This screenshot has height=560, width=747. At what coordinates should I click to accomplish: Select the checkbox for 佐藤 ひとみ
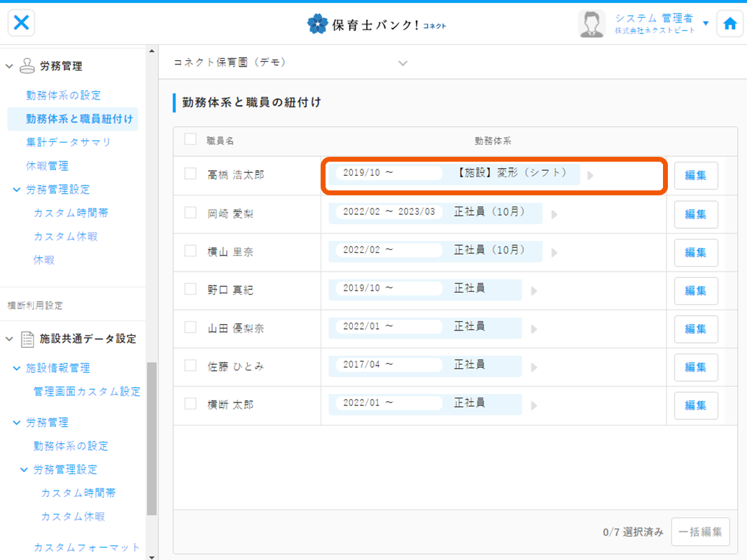(x=190, y=365)
